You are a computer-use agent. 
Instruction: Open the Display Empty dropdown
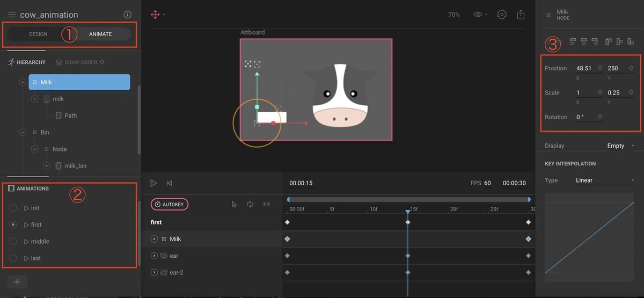(620, 146)
